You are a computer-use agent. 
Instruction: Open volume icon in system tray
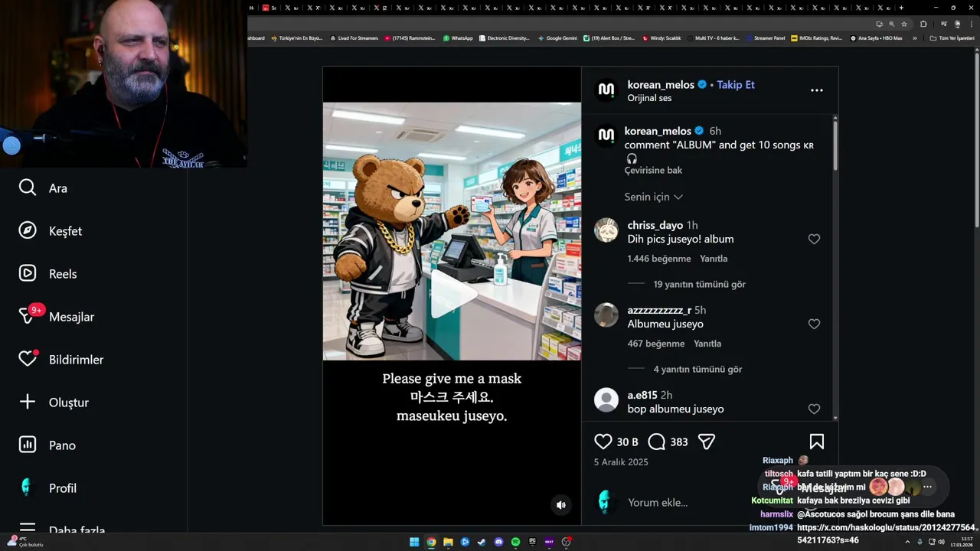pos(940,542)
